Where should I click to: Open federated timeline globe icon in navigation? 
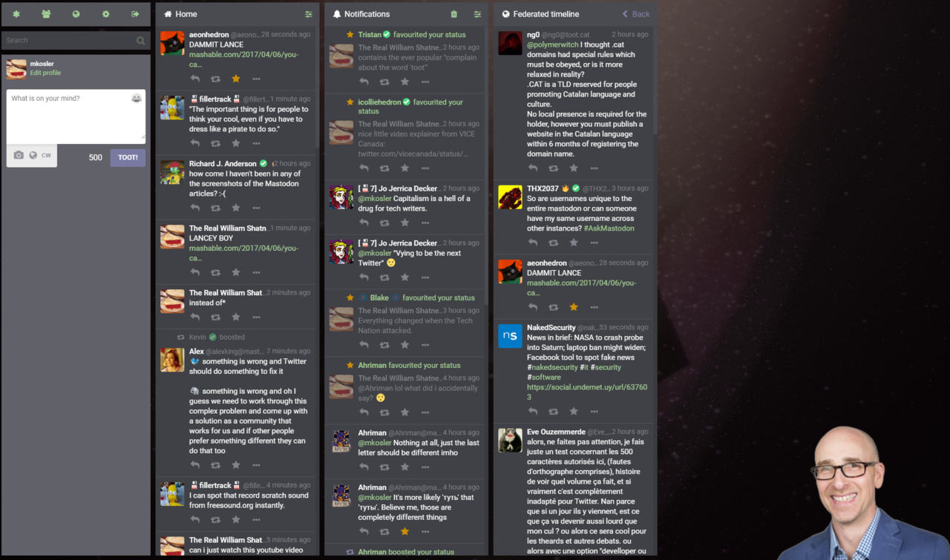click(76, 14)
